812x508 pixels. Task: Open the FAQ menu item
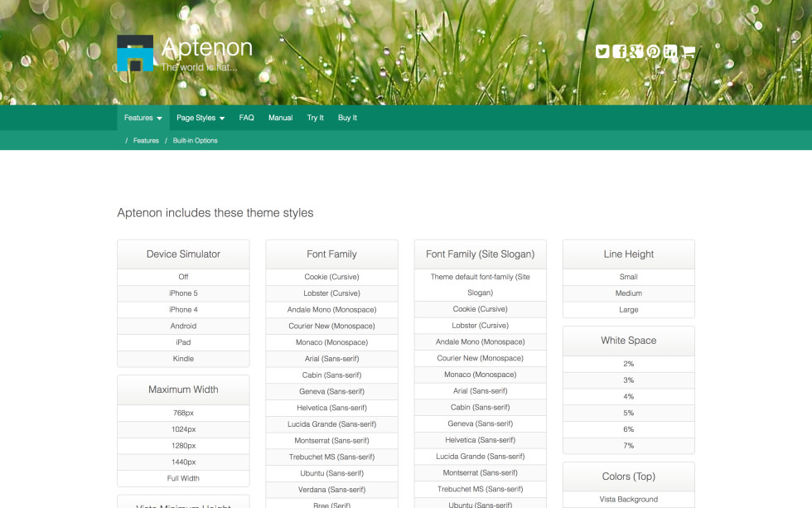(247, 118)
